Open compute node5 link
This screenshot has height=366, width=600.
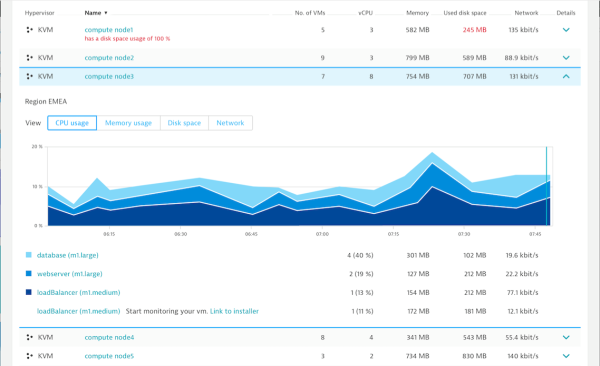tap(109, 356)
